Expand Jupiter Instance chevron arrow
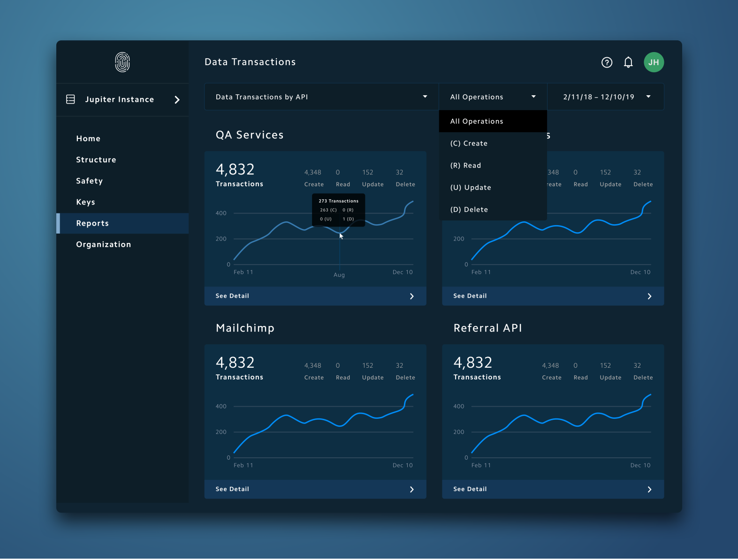Image resolution: width=738 pixels, height=560 pixels. coord(177,99)
